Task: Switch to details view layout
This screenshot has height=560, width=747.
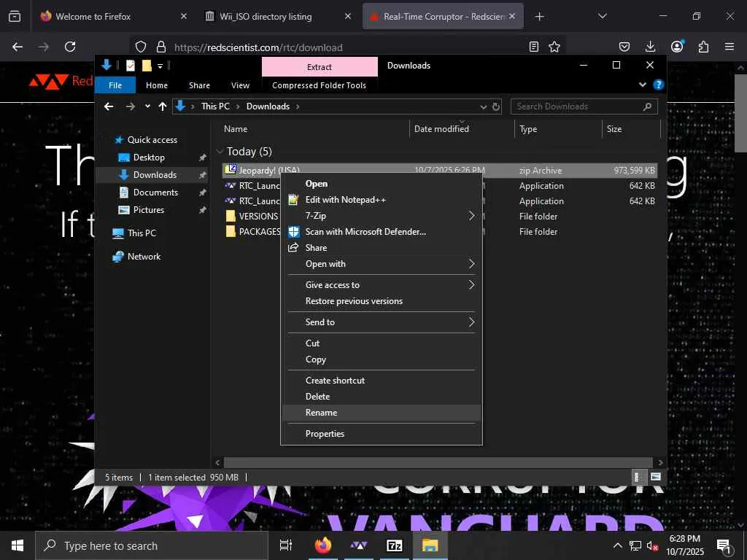Action: 638,477
